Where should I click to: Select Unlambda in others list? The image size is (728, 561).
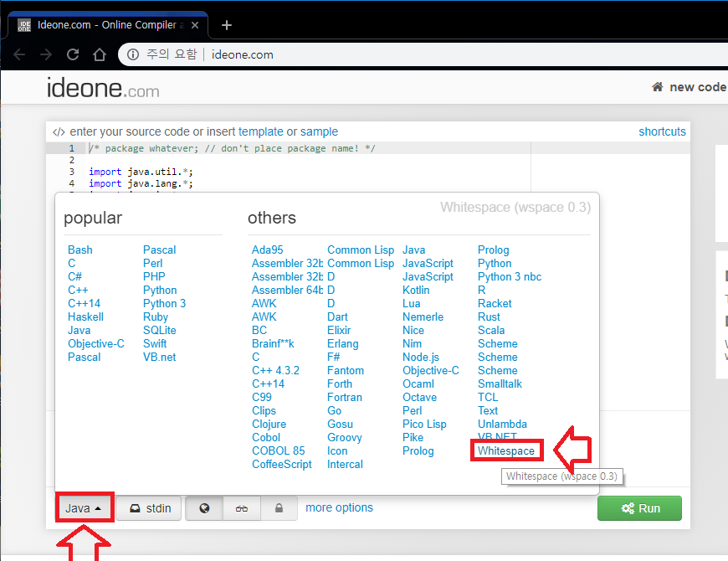pos(502,425)
